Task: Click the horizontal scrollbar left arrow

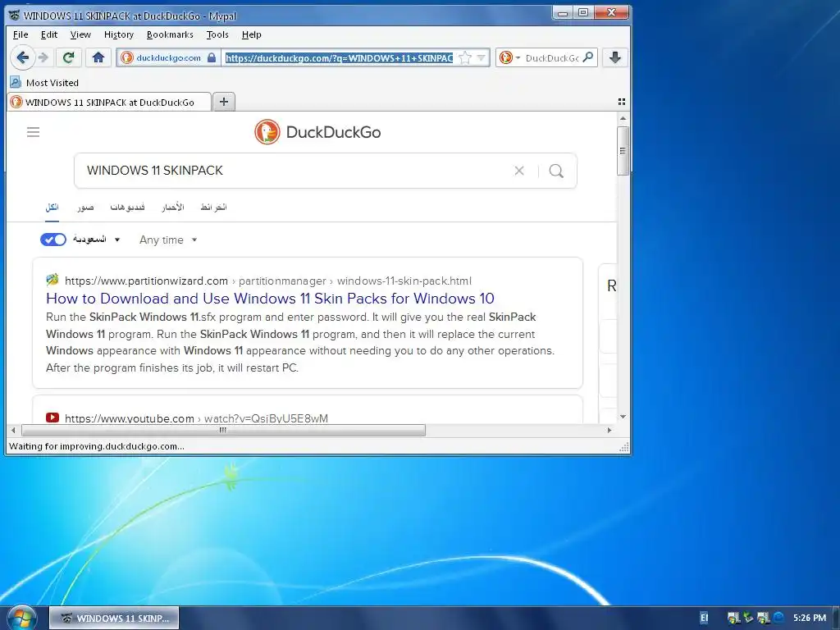Action: [x=13, y=430]
